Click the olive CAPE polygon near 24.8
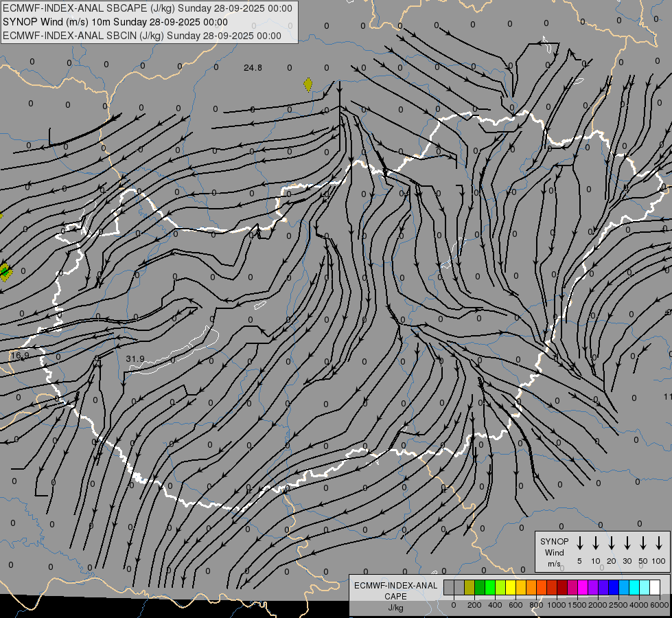Screen dimensions: 672x618 (308, 84)
